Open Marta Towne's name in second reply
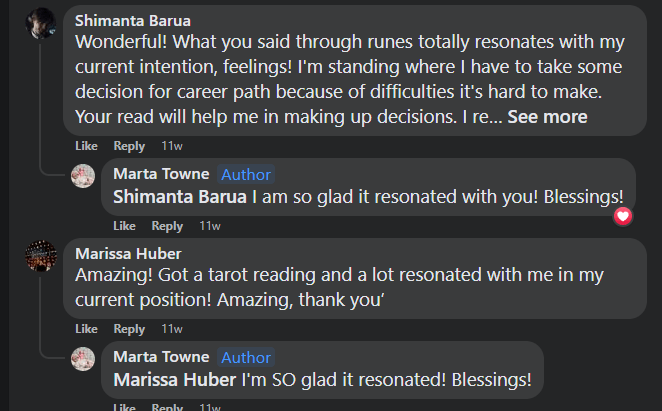662x411 pixels. coord(161,357)
